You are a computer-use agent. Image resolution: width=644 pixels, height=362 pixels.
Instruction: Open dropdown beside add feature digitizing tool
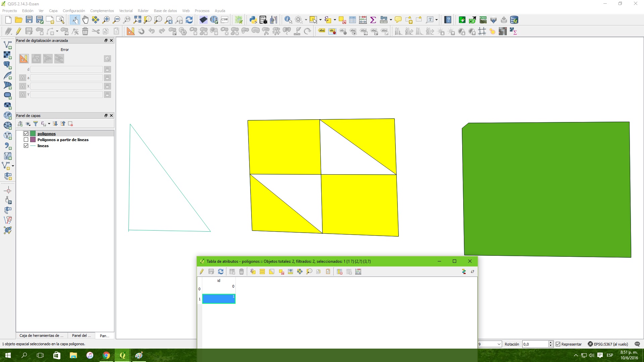[57, 31]
